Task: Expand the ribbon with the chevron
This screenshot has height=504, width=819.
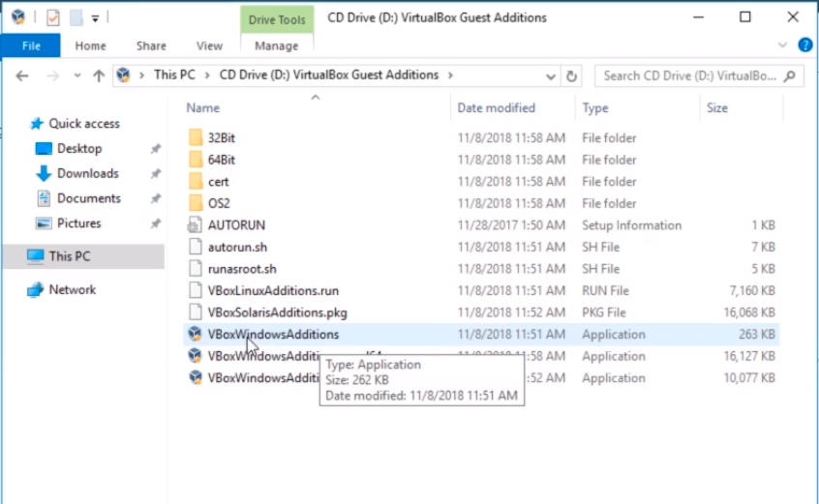Action: (782, 44)
